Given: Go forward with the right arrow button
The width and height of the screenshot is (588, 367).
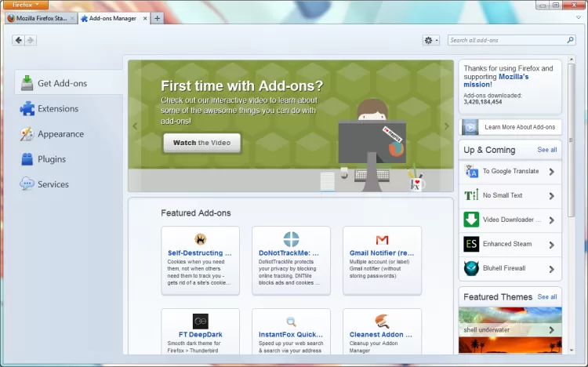Looking at the screenshot, I should 31,40.
